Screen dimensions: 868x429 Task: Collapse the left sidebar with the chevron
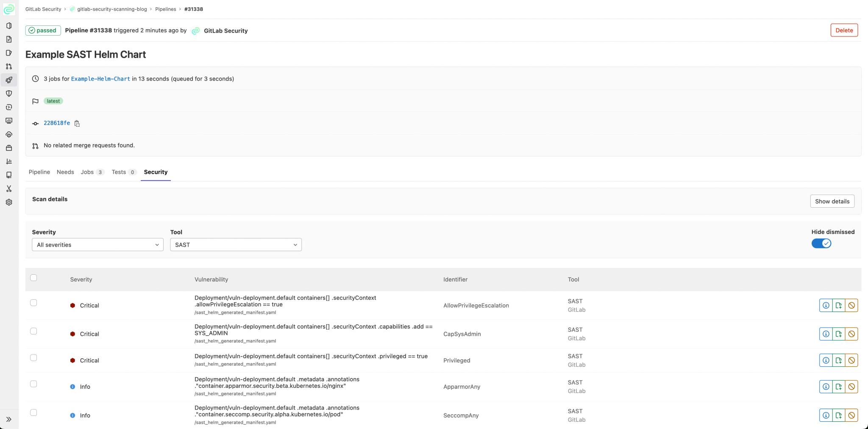9,419
